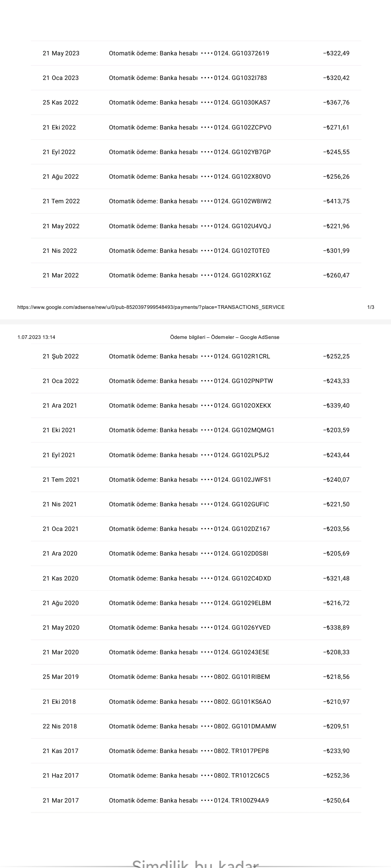Click the 21 Kas 2020 ₺321,48 payment
This screenshot has width=391, height=868.
tap(196, 578)
